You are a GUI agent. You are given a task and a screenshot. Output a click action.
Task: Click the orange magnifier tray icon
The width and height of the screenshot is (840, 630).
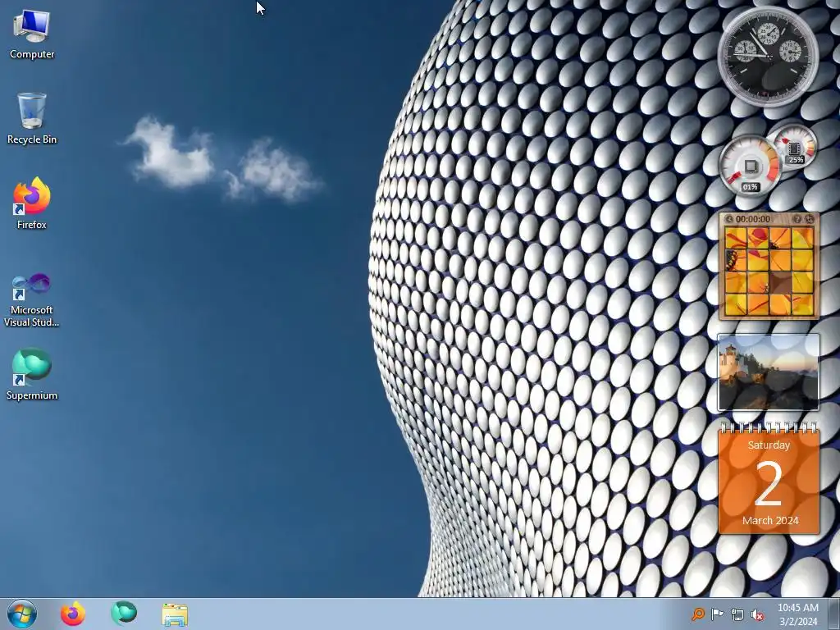pos(697,614)
